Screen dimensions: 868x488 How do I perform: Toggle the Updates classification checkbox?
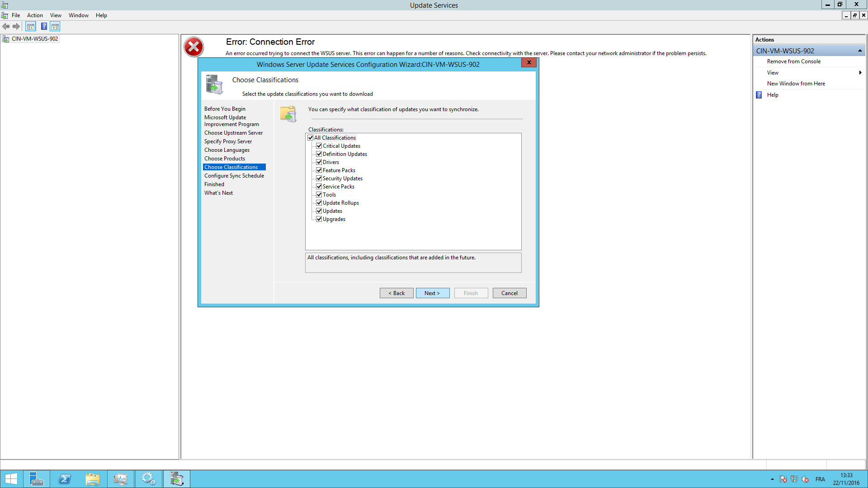point(319,211)
